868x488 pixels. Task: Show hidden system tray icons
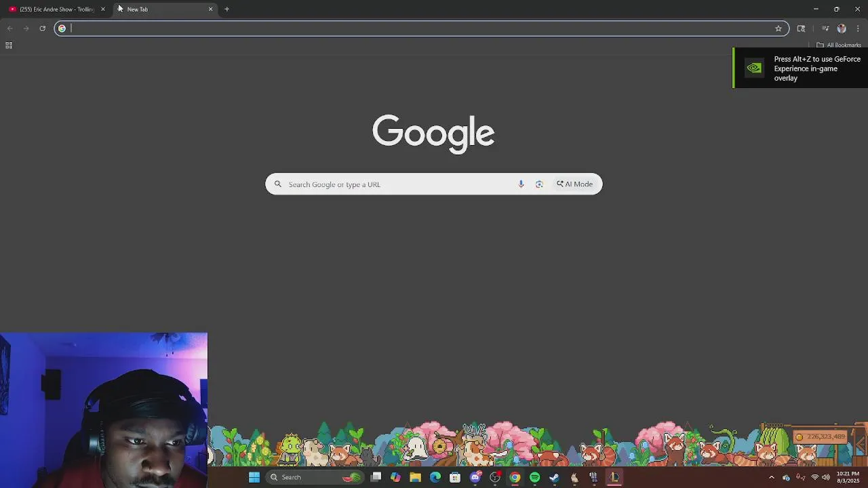(771, 477)
